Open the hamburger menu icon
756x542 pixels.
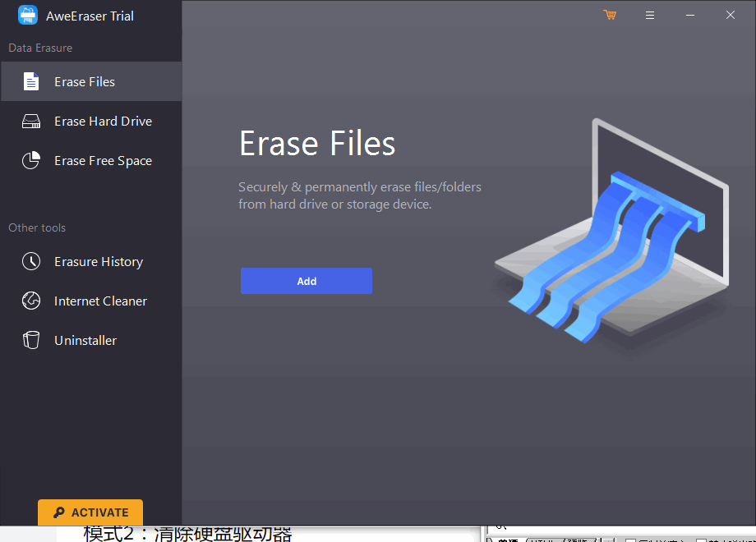coord(650,16)
